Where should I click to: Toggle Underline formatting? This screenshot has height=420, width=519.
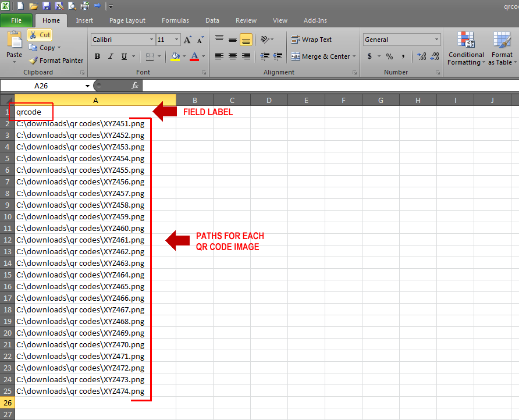click(124, 56)
